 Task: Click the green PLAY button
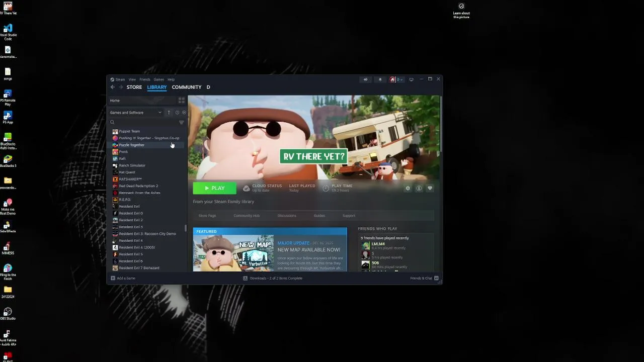(x=214, y=188)
